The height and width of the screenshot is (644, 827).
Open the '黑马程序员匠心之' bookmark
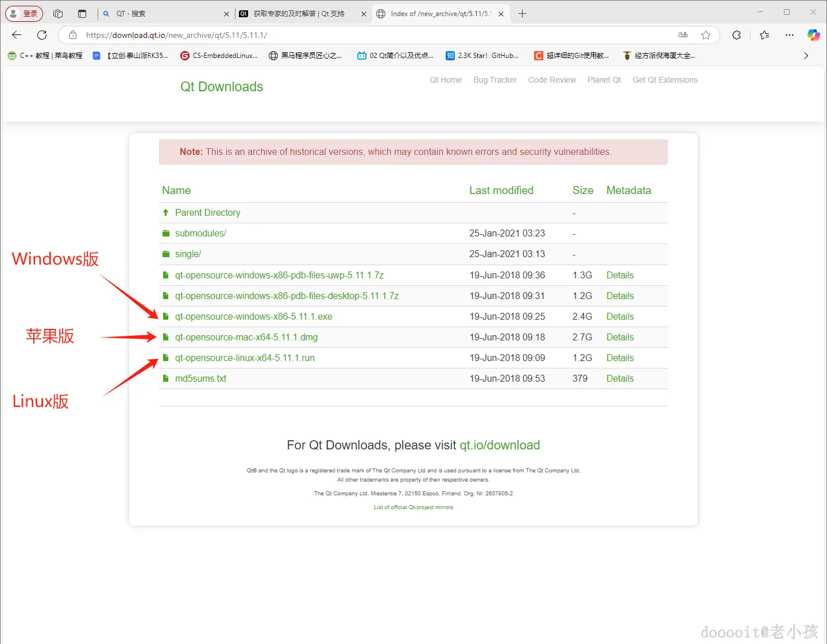(306, 56)
